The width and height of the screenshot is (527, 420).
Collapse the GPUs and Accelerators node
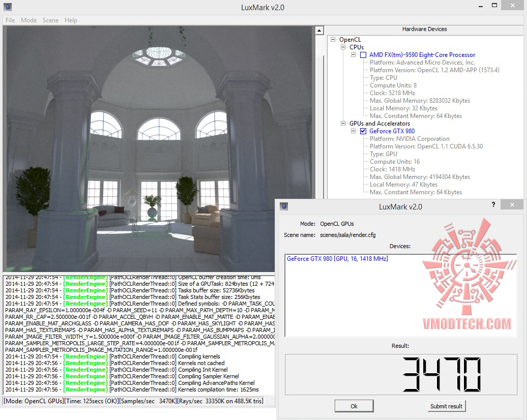click(x=343, y=124)
